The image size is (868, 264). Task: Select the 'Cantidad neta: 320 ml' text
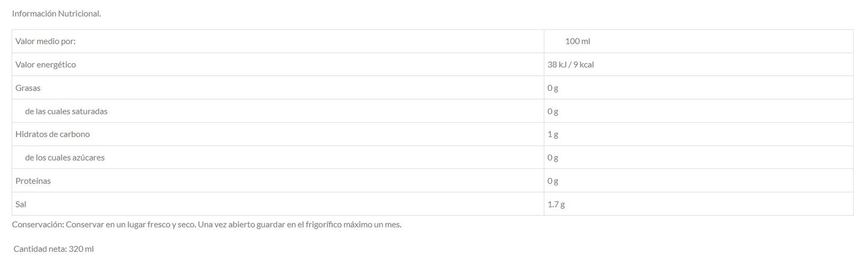[53, 249]
